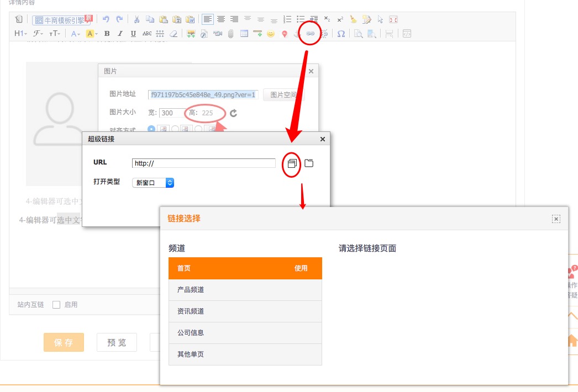Screen dimensions: 578x392
Task: Click the paste from Word icon
Action: pos(190,19)
